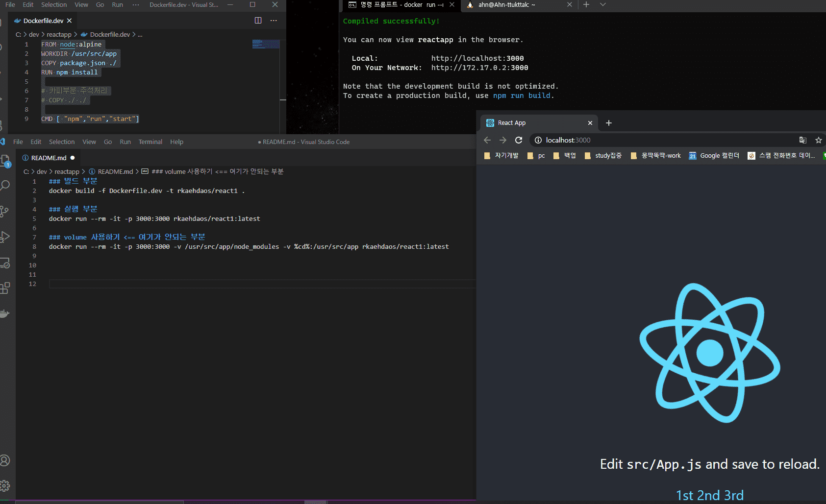
Task: Click reactapp in Dockerfile.dev breadcrumb
Action: point(59,34)
